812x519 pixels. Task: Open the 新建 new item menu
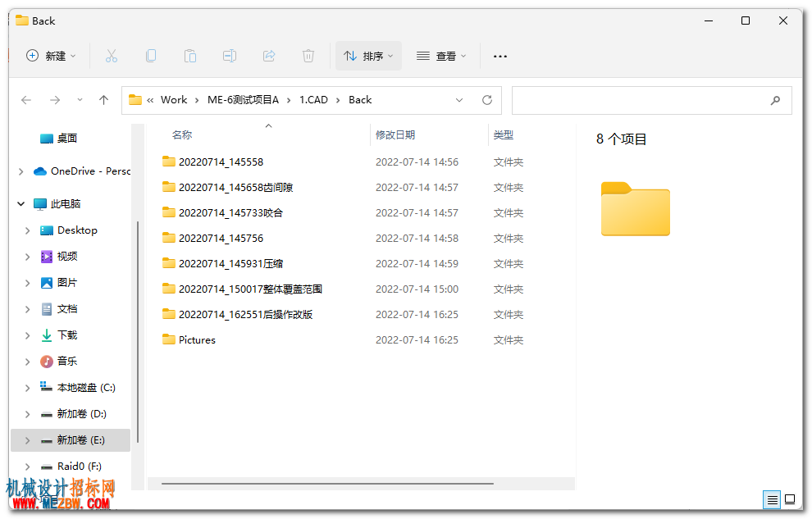[x=51, y=56]
